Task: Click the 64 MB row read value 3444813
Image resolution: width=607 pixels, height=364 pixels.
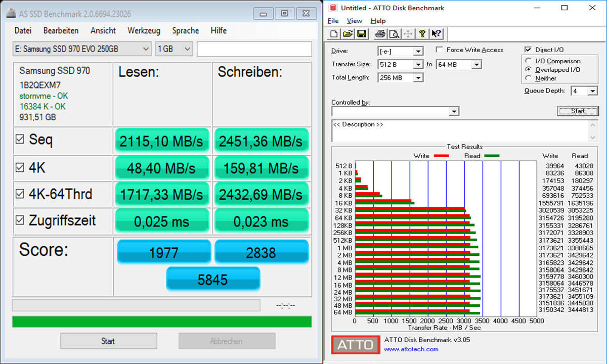Action: [x=580, y=310]
